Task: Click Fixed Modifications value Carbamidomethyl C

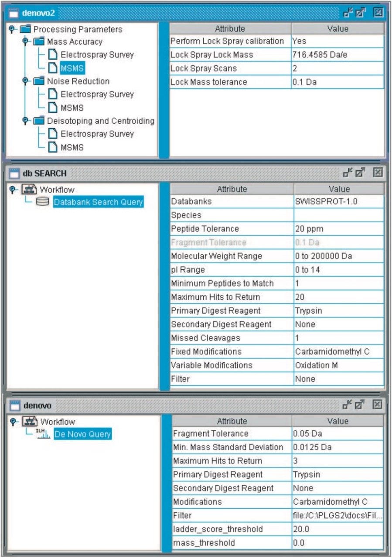Action: (x=339, y=352)
